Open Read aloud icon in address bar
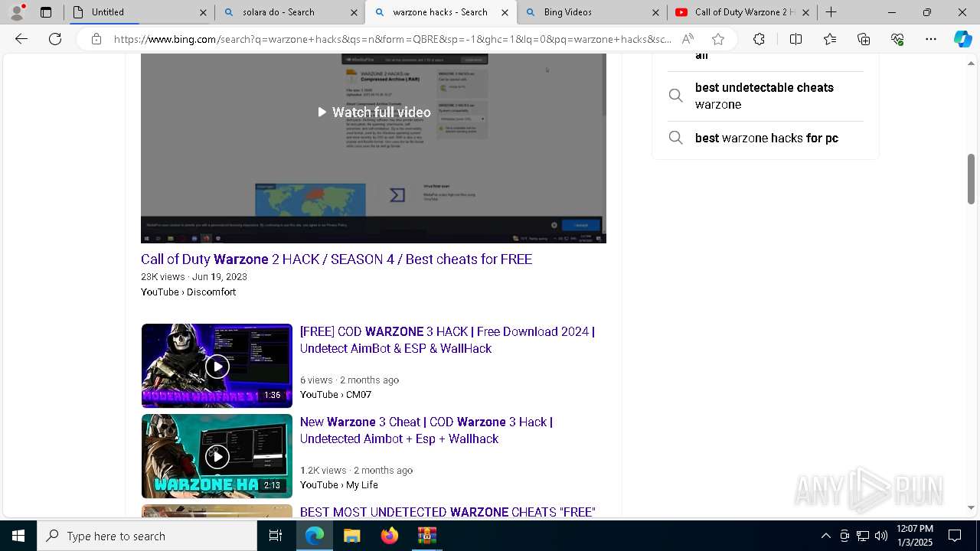Image resolution: width=980 pixels, height=551 pixels. click(688, 39)
